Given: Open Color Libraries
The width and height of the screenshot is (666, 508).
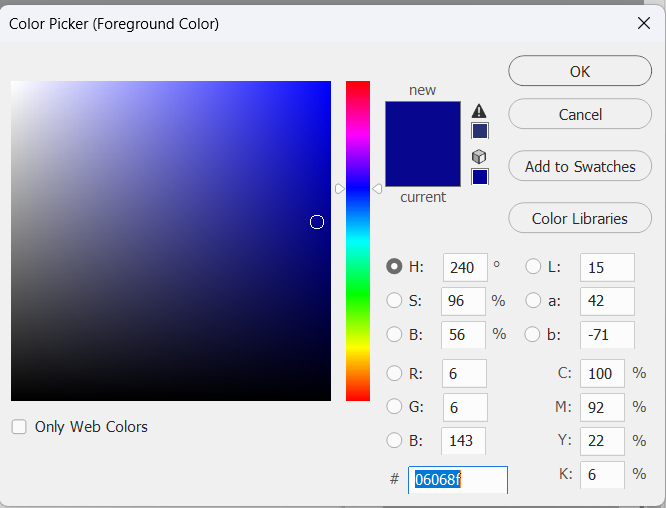Looking at the screenshot, I should click(580, 218).
